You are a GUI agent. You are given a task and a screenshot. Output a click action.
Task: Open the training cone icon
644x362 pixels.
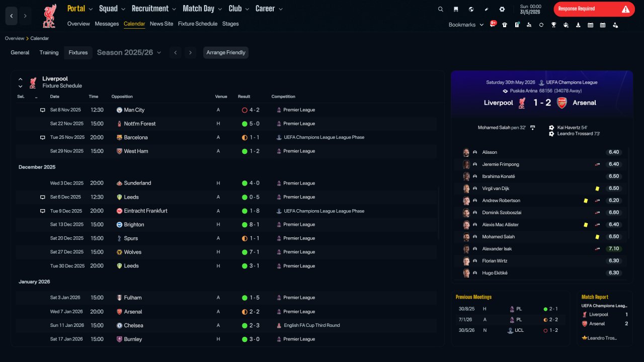pyautogui.click(x=578, y=25)
